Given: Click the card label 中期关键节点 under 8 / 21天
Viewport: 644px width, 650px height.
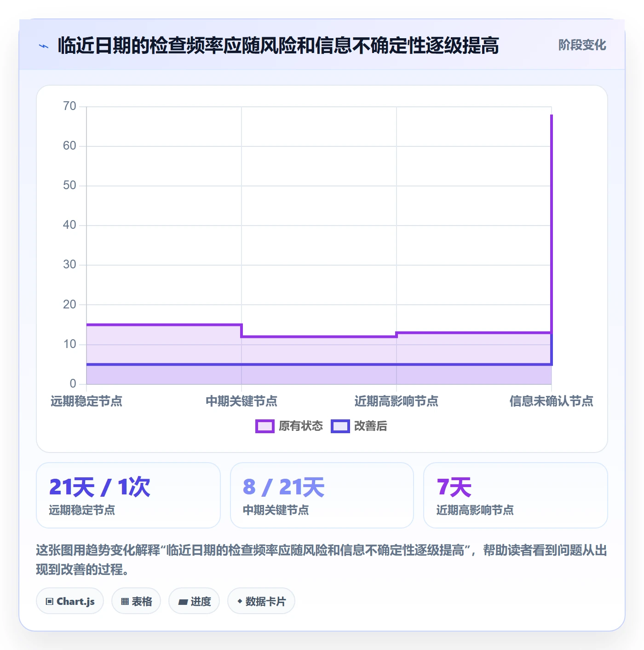Looking at the screenshot, I should point(276,510).
